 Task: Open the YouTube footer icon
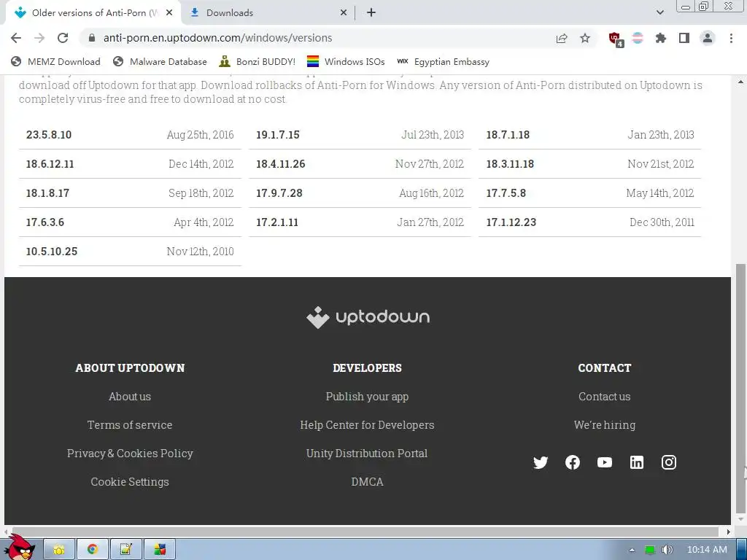605,462
